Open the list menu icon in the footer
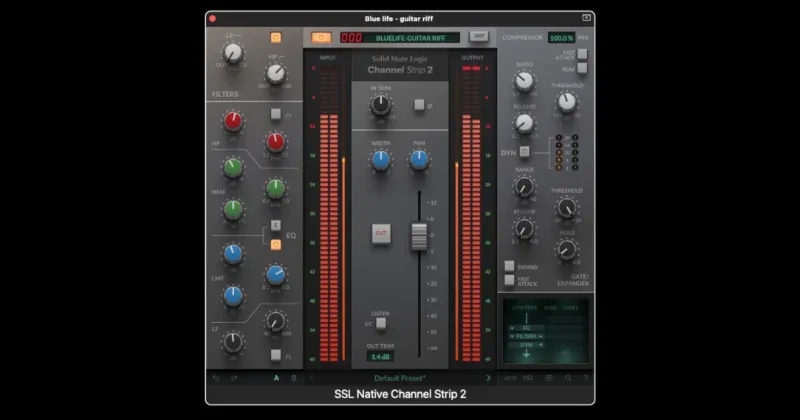This screenshot has width=800, height=420. pyautogui.click(x=548, y=378)
